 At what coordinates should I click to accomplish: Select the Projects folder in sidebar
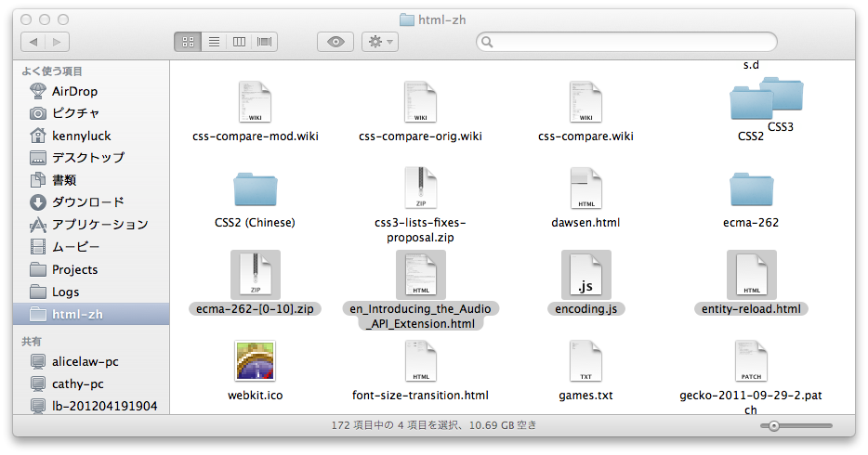74,269
